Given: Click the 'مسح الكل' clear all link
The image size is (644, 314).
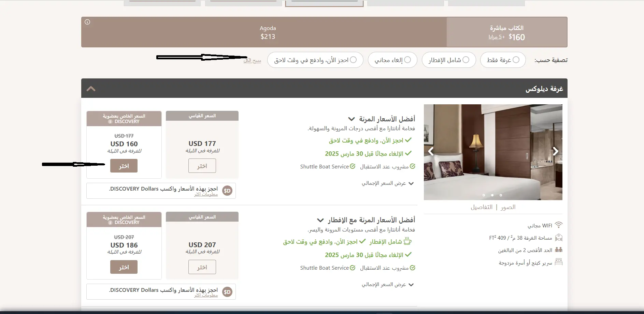Looking at the screenshot, I should click(x=252, y=60).
